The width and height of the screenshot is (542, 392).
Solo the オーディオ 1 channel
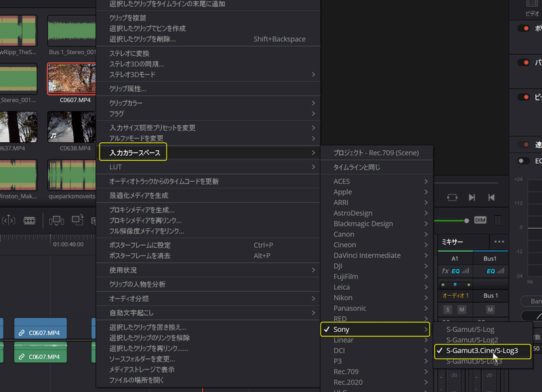[448, 309]
